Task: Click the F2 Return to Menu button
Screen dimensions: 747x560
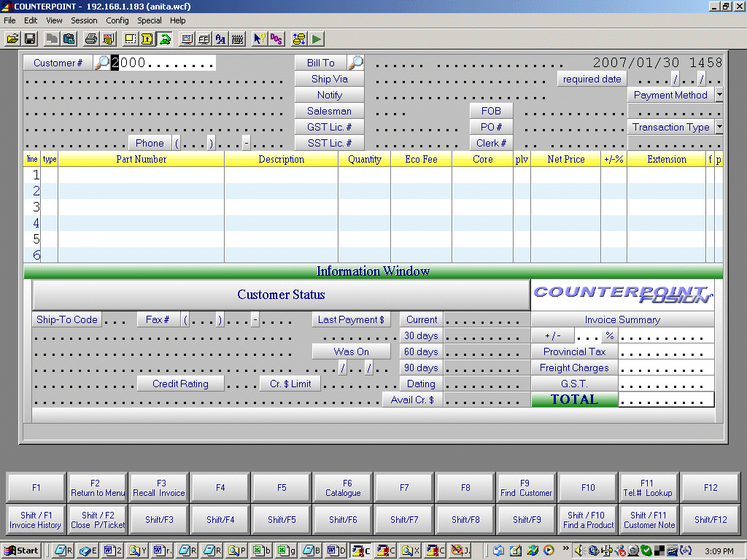Action: tap(98, 488)
